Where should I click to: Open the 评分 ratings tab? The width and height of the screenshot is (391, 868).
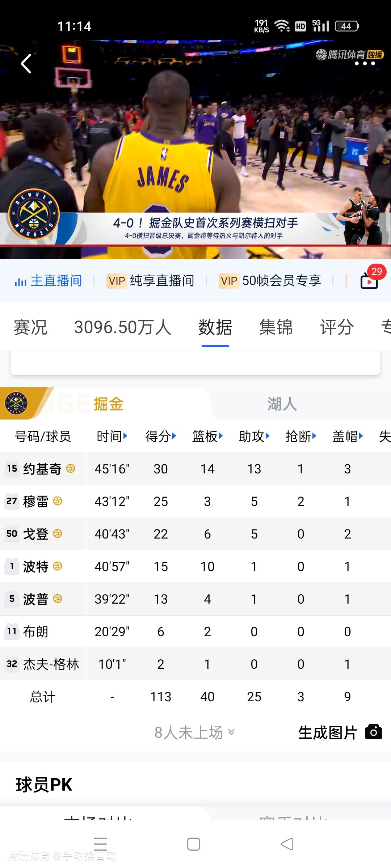[x=337, y=327]
